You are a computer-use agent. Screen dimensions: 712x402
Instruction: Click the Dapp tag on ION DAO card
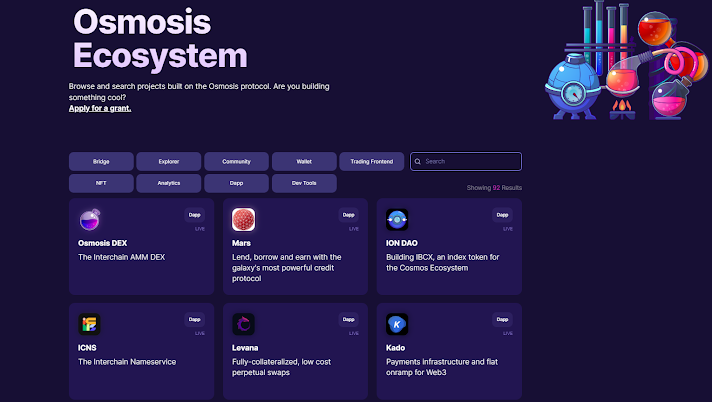click(502, 215)
